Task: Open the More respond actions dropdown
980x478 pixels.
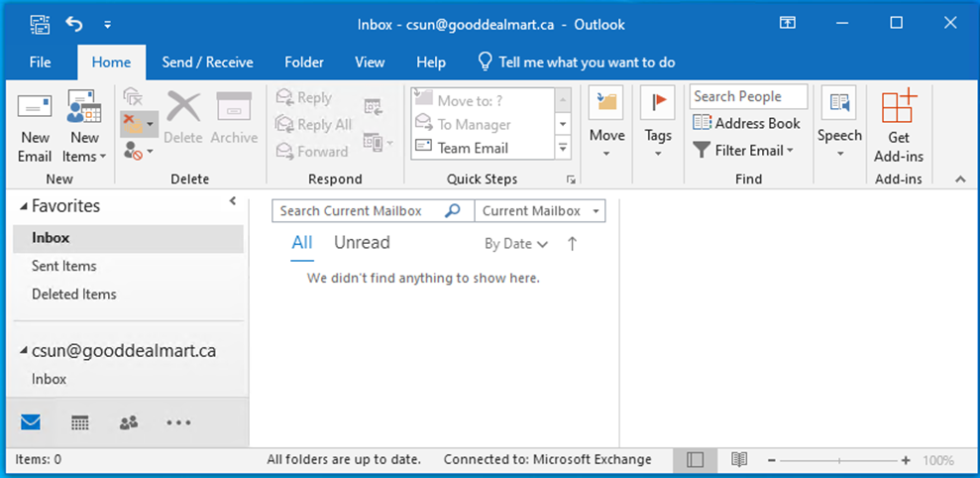Action: (379, 143)
